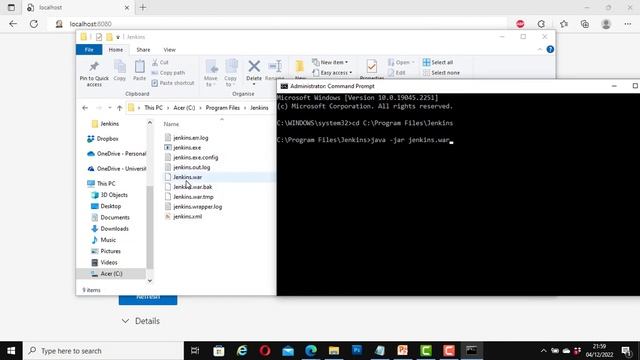Click Pin to Quick access in ribbon
Screen dimensions: 640x360
coord(94,74)
